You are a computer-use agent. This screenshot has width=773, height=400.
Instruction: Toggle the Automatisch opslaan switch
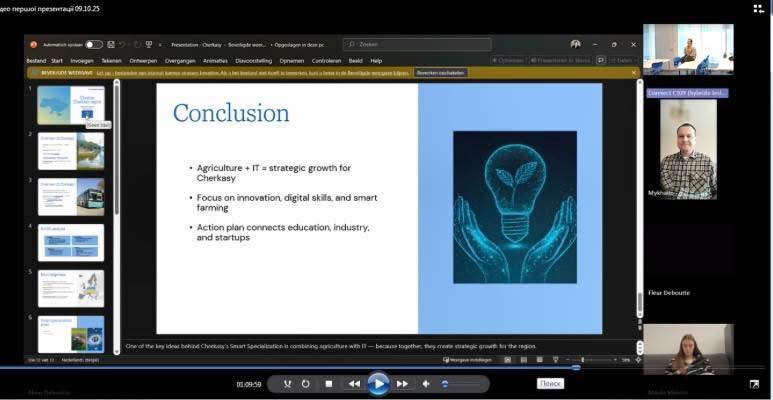(x=94, y=44)
